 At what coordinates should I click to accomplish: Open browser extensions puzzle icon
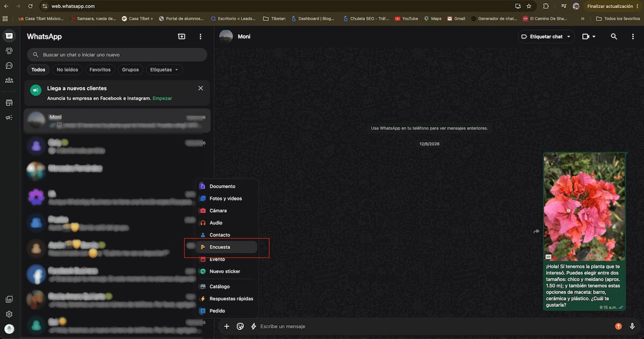pos(546,6)
